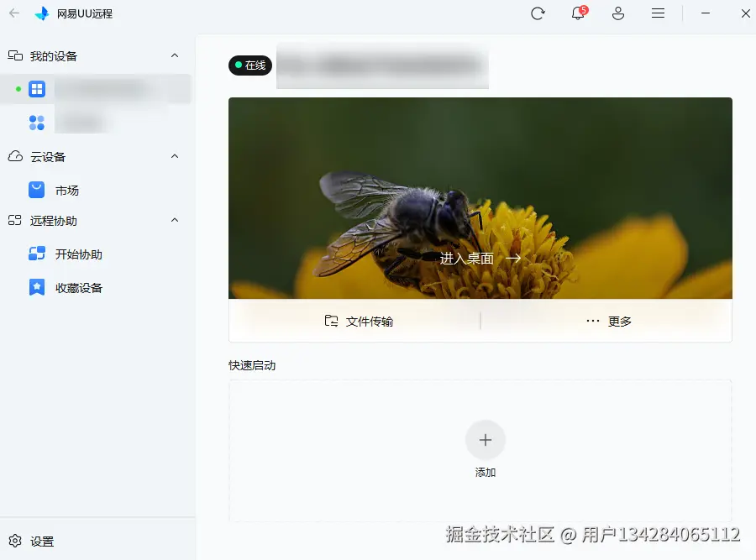Viewport: 756px width, 560px height.
Task: Select 市场 from the sidebar menu
Action: pos(67,190)
